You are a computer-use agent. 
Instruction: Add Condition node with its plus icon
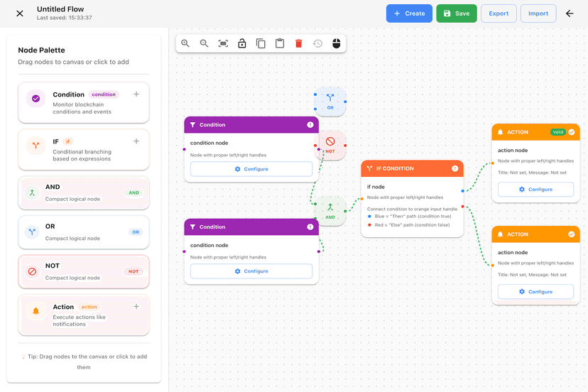point(136,94)
